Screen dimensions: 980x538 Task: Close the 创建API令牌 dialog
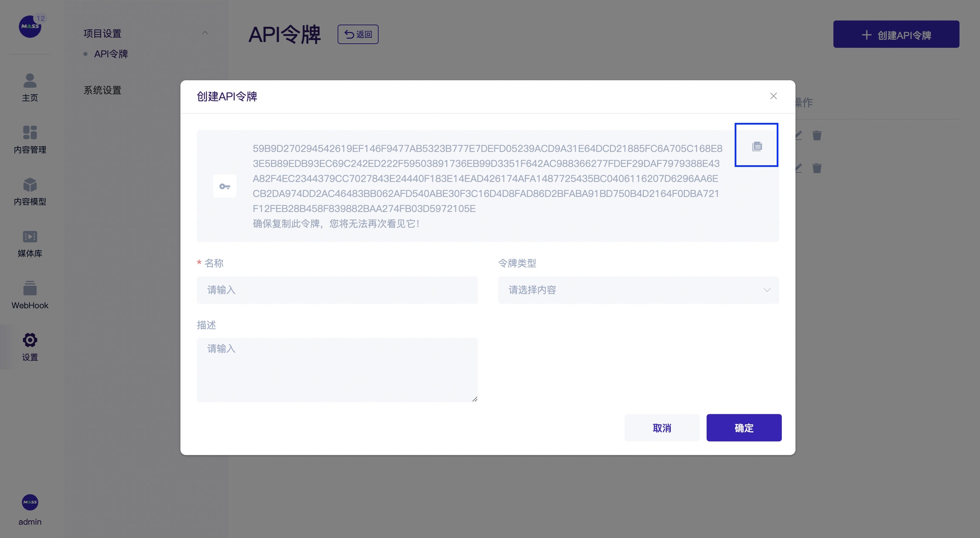tap(773, 96)
